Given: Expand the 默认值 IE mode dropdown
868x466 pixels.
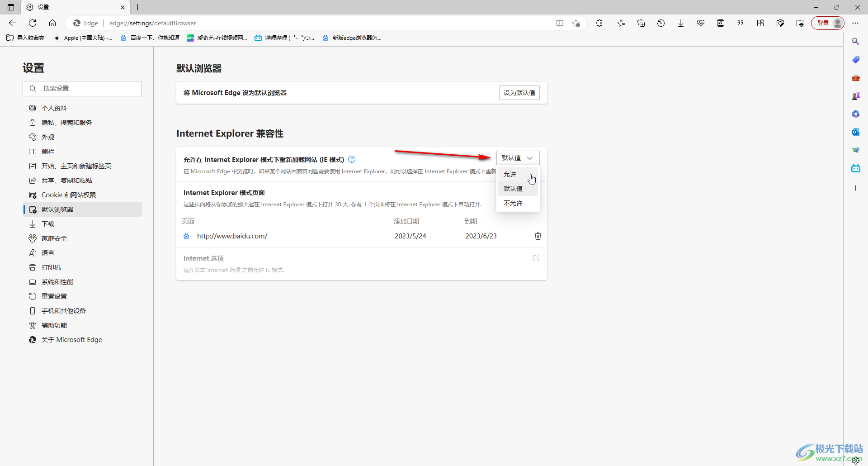Looking at the screenshot, I should click(x=518, y=158).
